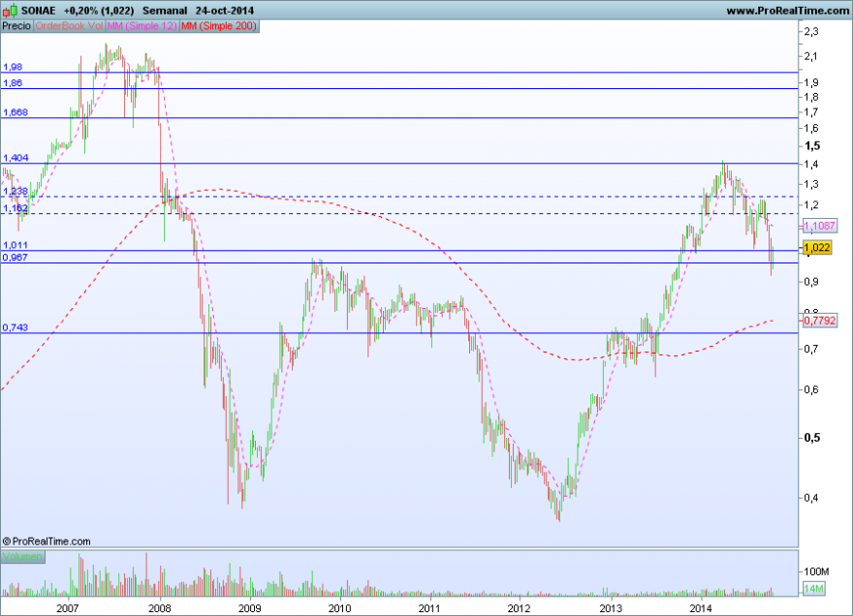Click the SONAE ticker name in title

[38, 11]
